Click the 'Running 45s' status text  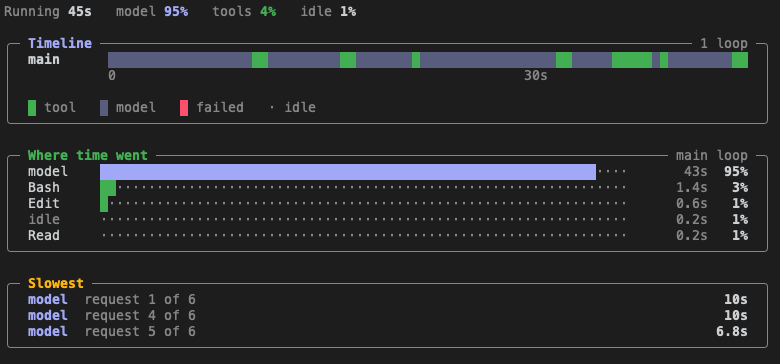(48, 11)
